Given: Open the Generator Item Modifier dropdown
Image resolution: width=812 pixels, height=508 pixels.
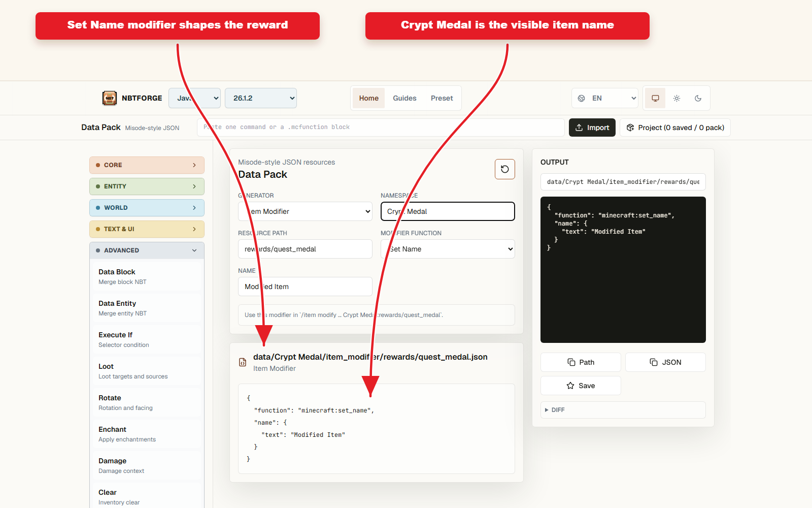Looking at the screenshot, I should point(305,211).
